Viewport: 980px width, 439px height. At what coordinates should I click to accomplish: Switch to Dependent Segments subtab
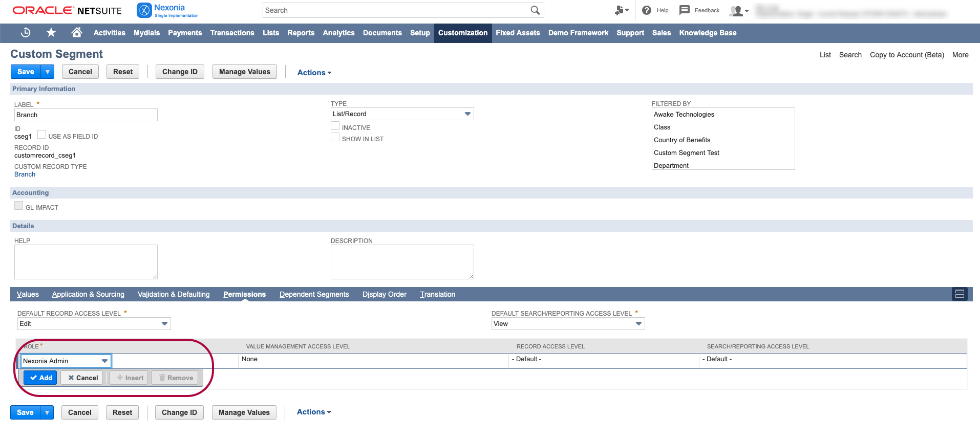point(314,294)
